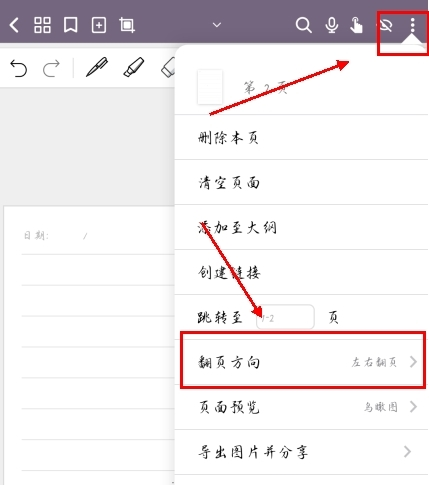Add a new page with plus icon
The image size is (429, 485).
pyautogui.click(x=99, y=25)
